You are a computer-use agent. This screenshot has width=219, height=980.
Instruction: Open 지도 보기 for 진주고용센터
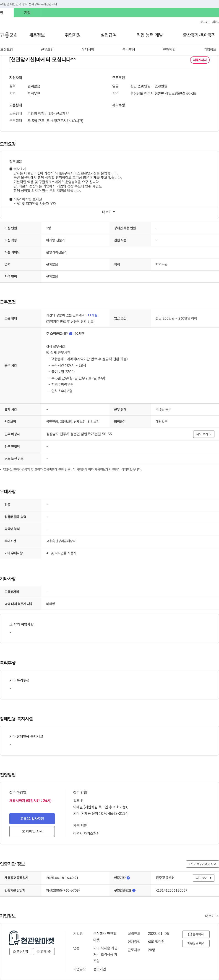coord(204,878)
